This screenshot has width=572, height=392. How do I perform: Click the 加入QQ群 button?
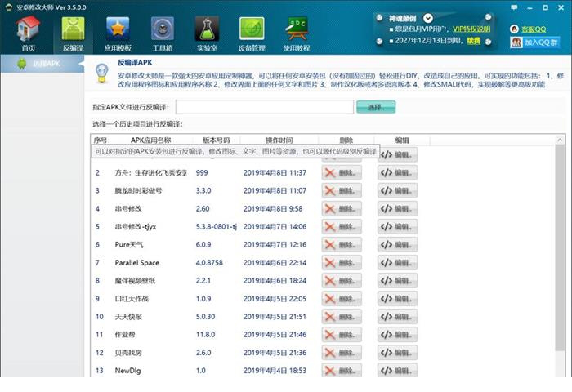[534, 42]
